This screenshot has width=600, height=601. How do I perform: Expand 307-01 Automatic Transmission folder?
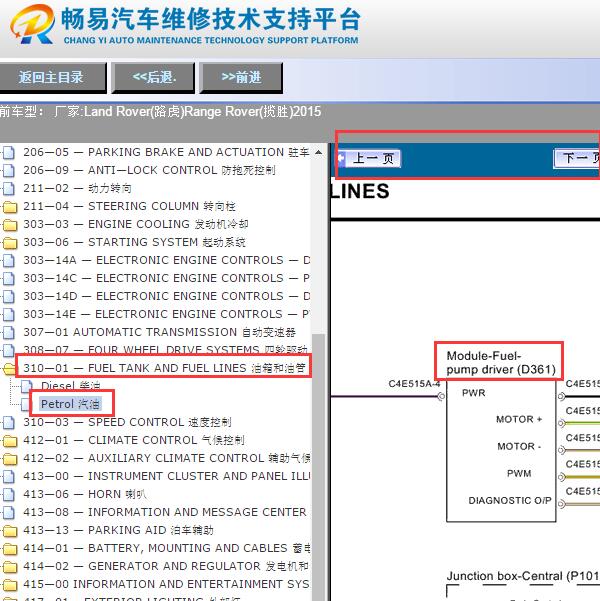coord(10,333)
